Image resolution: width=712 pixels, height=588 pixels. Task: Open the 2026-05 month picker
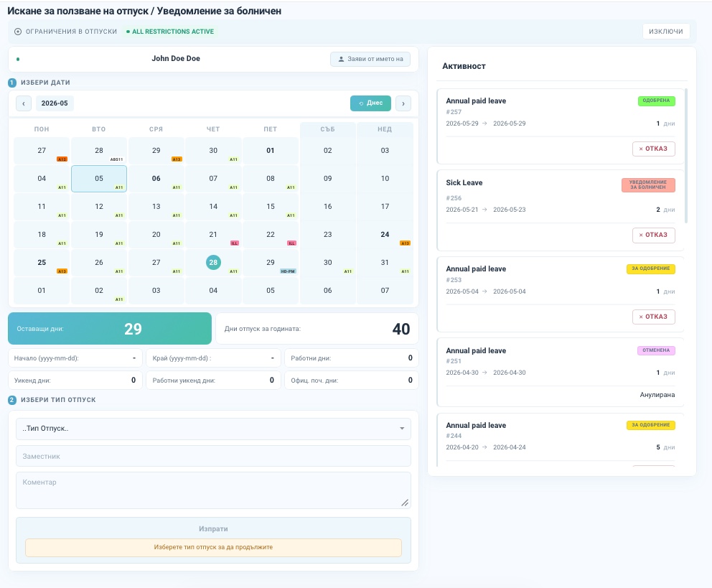click(55, 103)
